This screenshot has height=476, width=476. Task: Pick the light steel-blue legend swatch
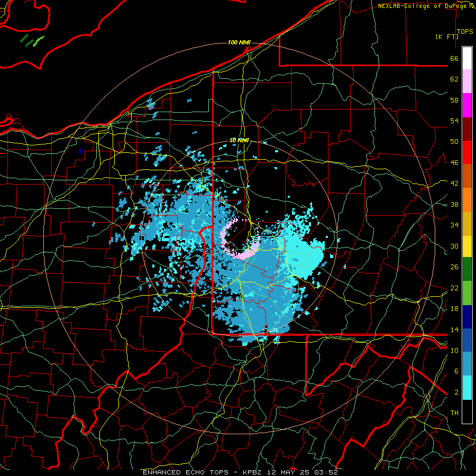(467, 364)
